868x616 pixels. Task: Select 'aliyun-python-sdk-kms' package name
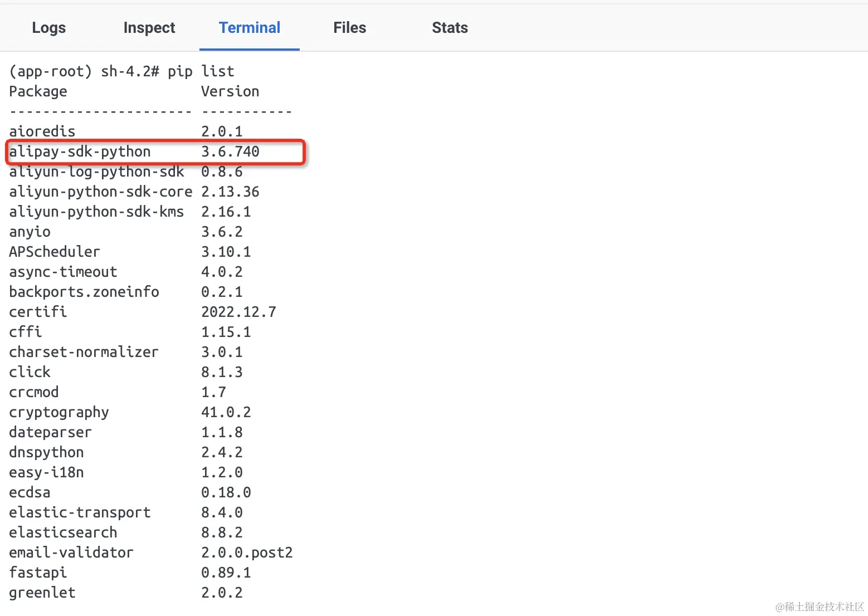click(x=96, y=212)
